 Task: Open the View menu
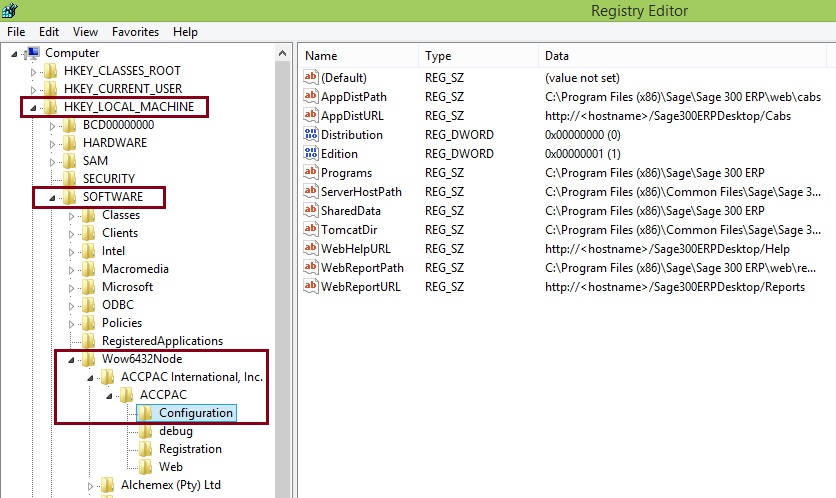pyautogui.click(x=85, y=32)
